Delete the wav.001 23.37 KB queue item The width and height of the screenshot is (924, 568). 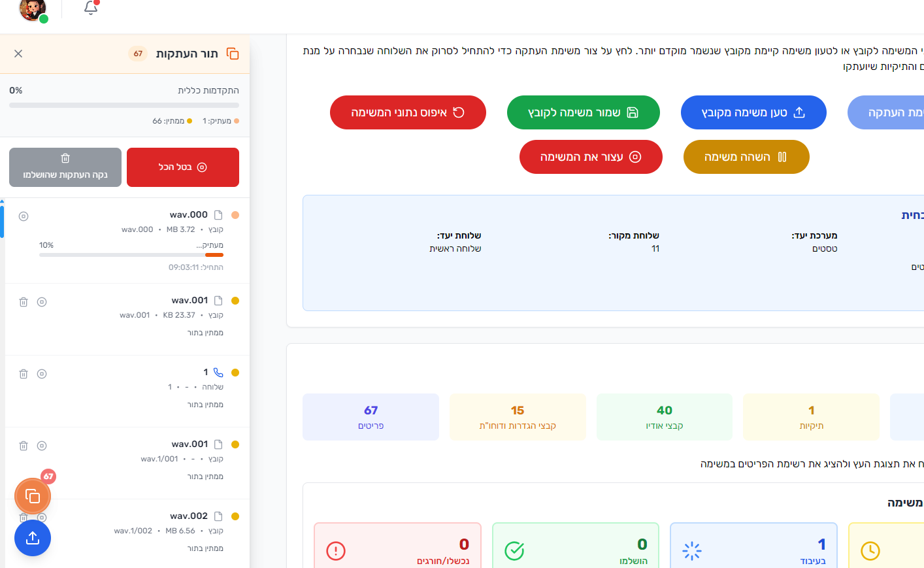click(24, 302)
